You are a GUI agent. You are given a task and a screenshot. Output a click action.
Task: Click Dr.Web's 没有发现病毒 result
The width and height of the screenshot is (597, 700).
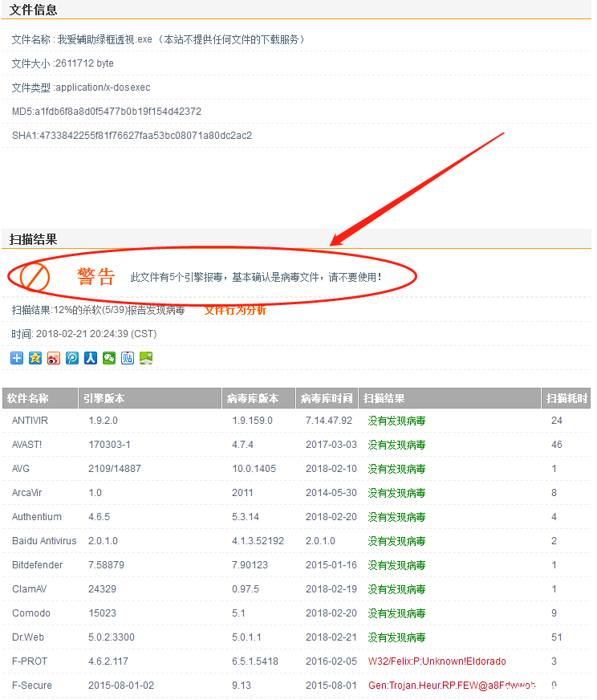click(x=396, y=637)
